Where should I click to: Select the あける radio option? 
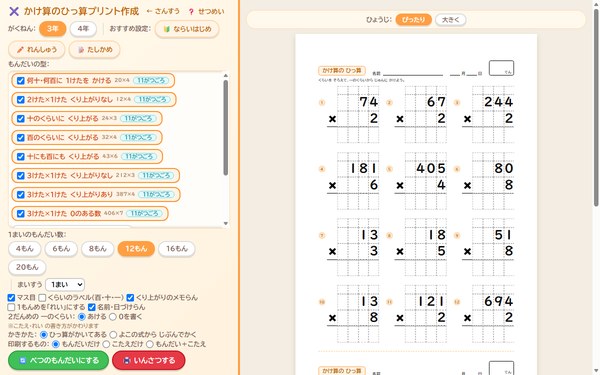(82, 316)
